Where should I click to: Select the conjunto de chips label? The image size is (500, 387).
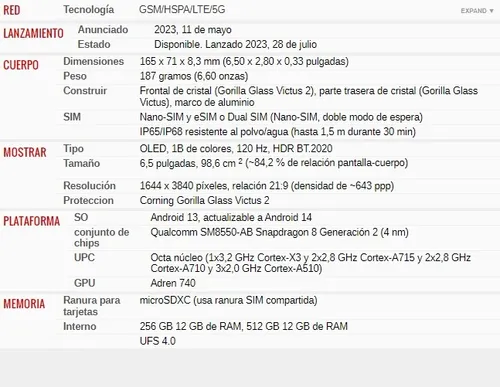click(x=102, y=237)
